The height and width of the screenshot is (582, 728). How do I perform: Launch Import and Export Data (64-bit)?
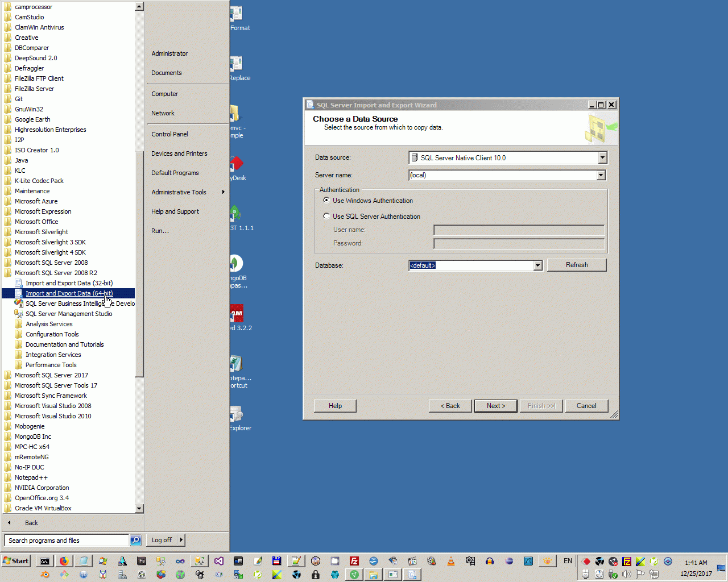(x=69, y=293)
